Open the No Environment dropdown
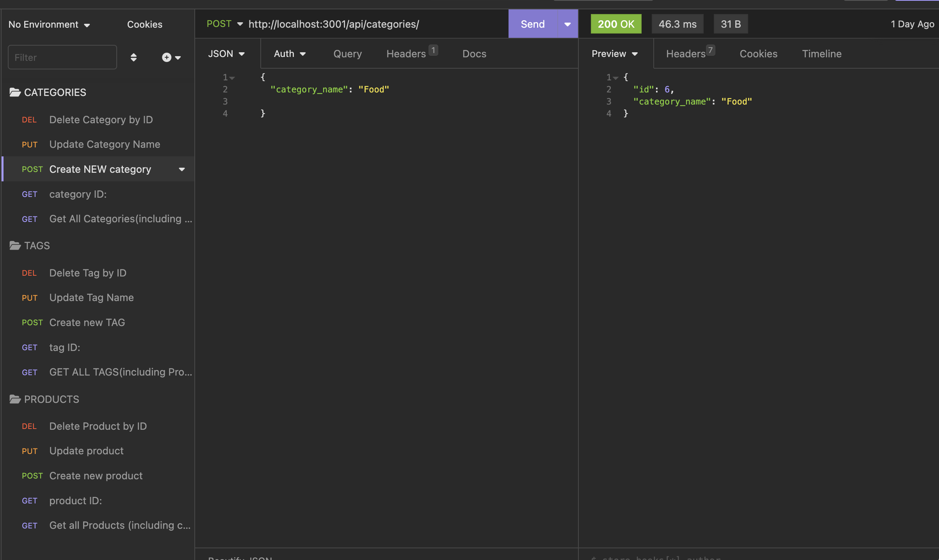 [49, 24]
